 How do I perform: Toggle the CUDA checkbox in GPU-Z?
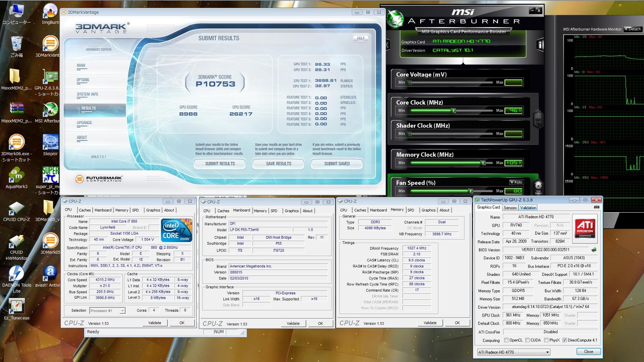tap(527, 340)
